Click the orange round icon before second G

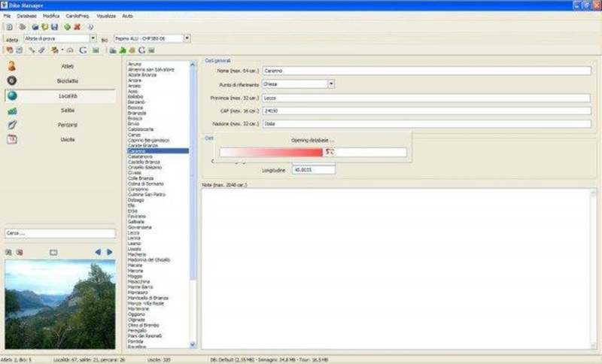click(x=132, y=50)
